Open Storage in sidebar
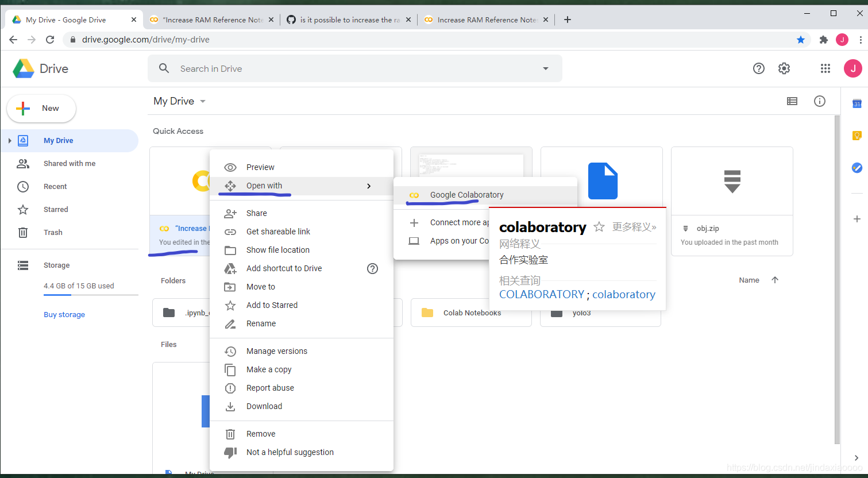The height and width of the screenshot is (478, 868). click(70, 265)
